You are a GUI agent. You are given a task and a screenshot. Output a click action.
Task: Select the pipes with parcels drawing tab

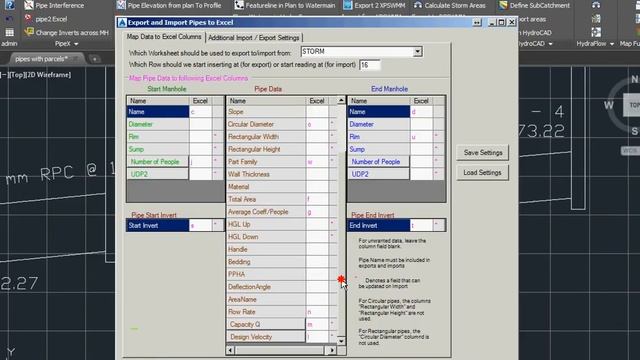click(41, 59)
